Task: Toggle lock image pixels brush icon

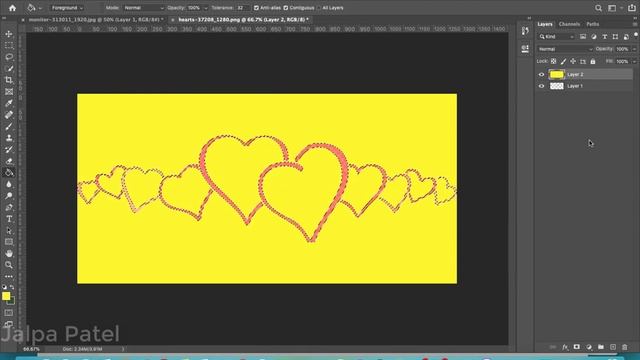Action: (563, 61)
